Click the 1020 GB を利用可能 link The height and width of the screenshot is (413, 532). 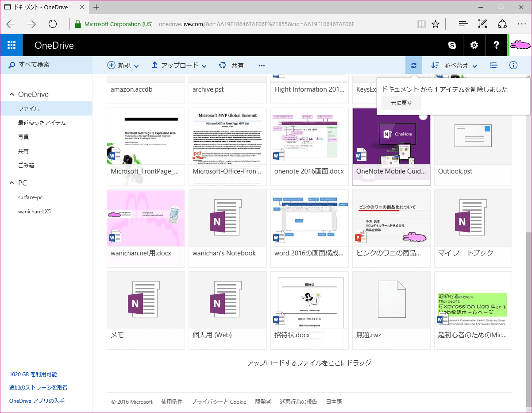pos(33,374)
